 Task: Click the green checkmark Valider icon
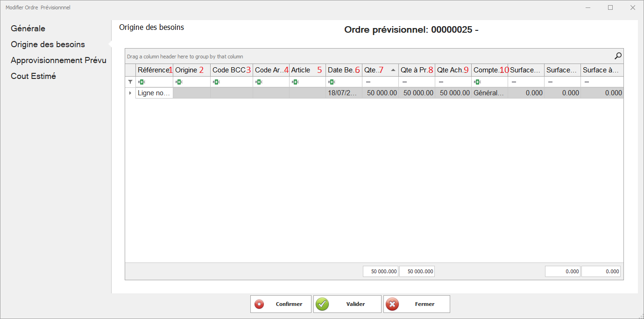tap(322, 304)
